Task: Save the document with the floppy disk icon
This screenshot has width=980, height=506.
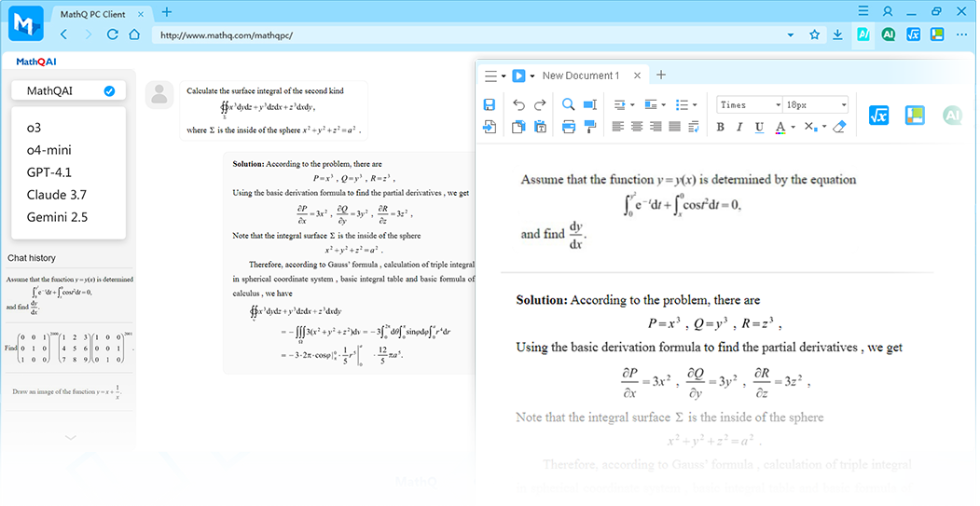Action: 490,105
